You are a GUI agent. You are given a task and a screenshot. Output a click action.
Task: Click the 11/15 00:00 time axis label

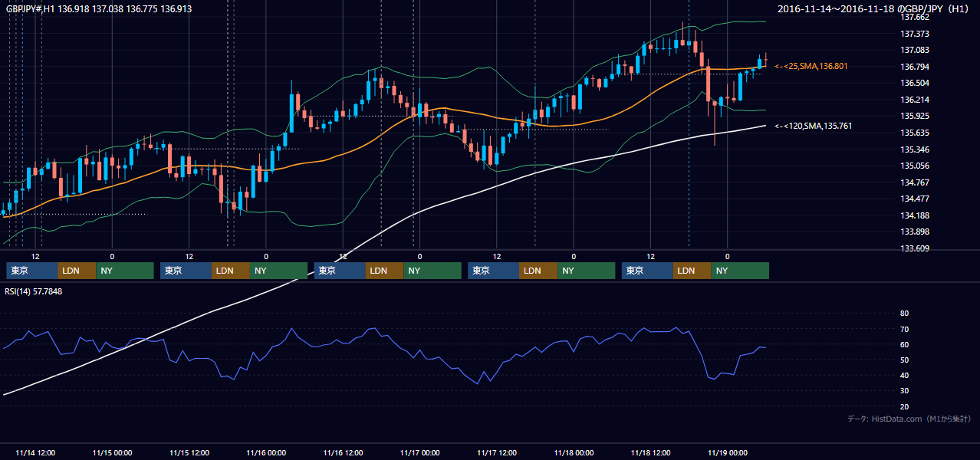coord(112,452)
